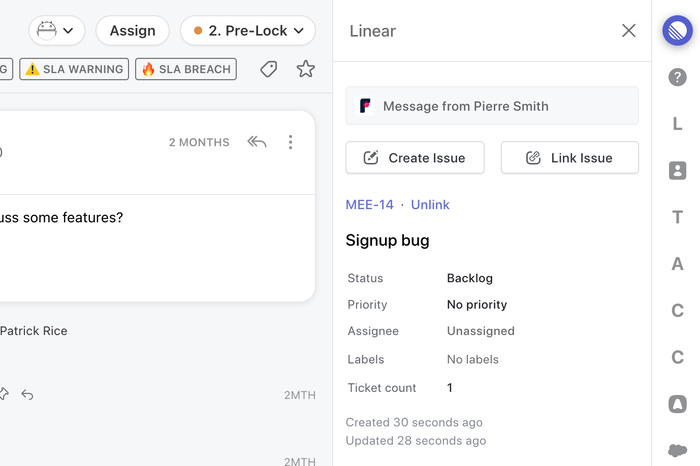The image size is (700, 466).
Task: Click the Link Issue button
Action: click(570, 158)
